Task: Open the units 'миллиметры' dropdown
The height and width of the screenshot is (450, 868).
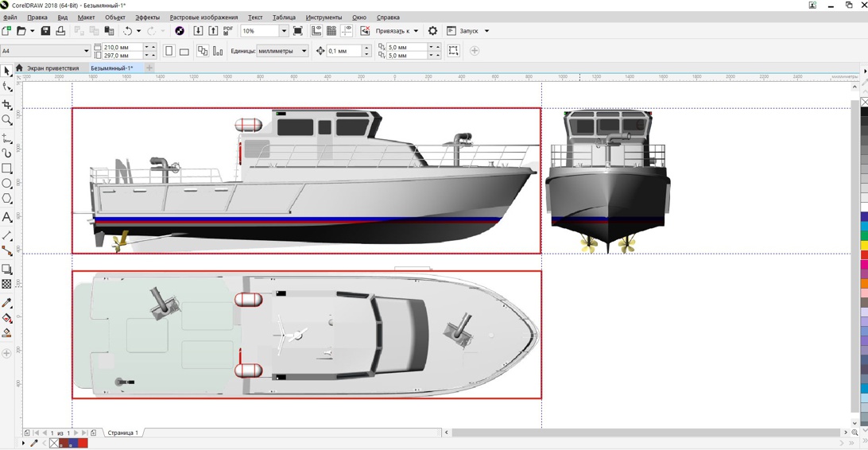Action: [x=304, y=51]
